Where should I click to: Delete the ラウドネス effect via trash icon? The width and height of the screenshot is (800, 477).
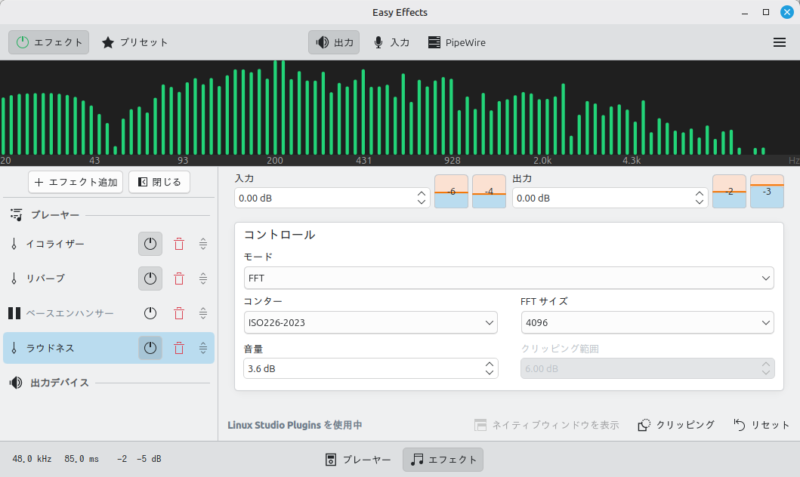179,348
